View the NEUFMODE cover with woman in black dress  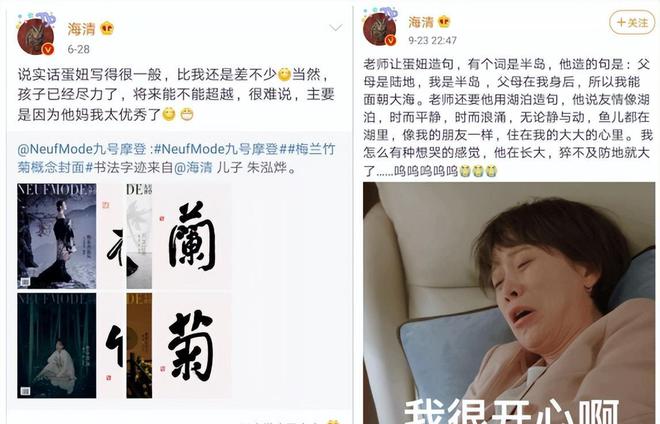point(57,236)
